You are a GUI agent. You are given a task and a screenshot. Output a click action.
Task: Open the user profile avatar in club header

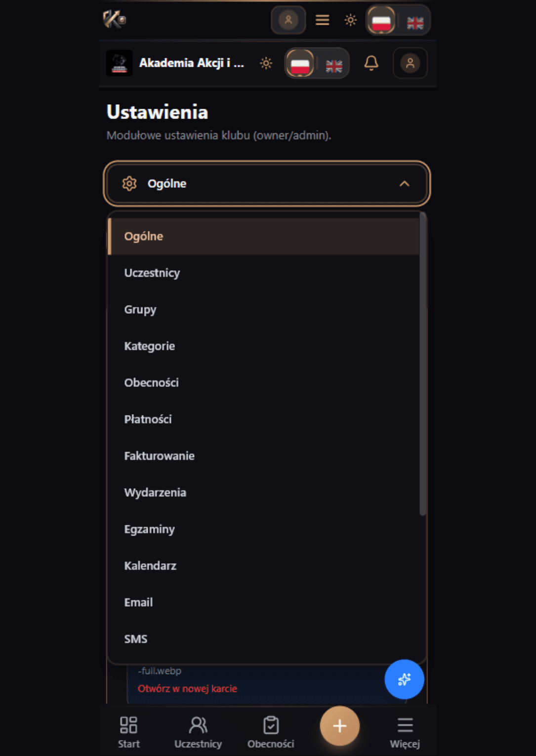pos(410,63)
